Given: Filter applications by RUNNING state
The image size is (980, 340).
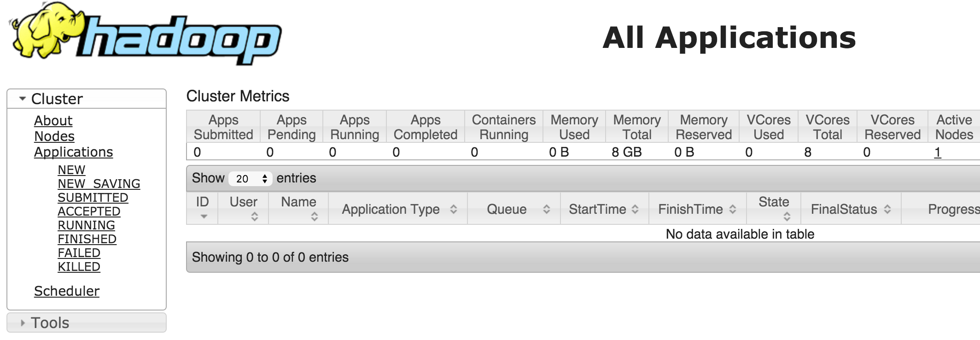Looking at the screenshot, I should pyautogui.click(x=86, y=225).
